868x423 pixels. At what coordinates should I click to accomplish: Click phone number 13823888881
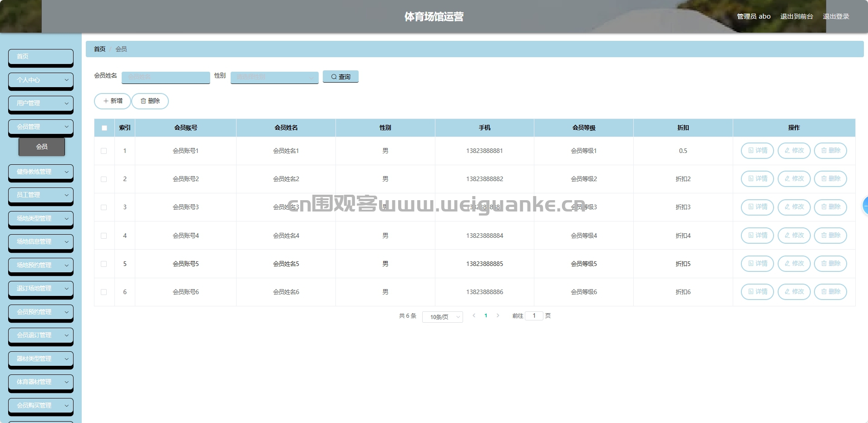(x=484, y=151)
